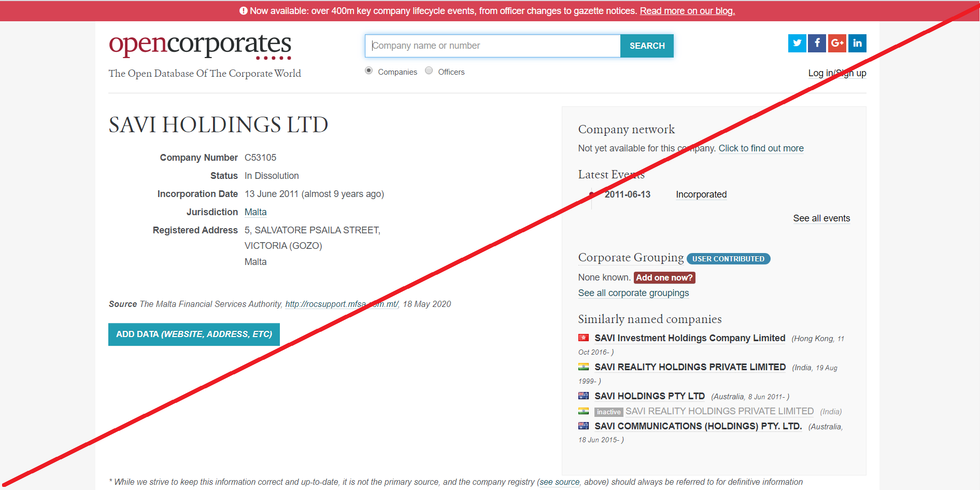
Task: Click 'VICTORIA (GOZO)' address line
Action: point(283,246)
